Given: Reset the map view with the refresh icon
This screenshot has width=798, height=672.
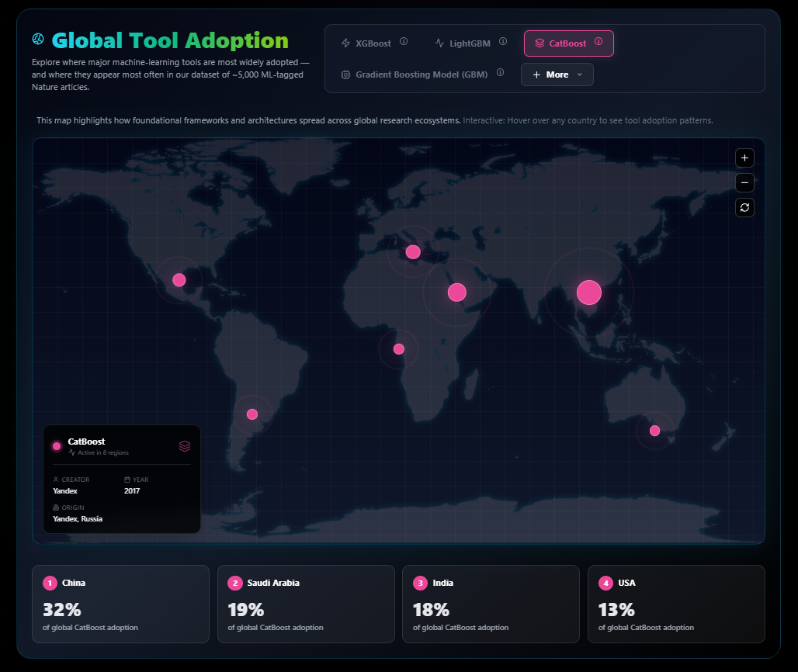Looking at the screenshot, I should 744,207.
